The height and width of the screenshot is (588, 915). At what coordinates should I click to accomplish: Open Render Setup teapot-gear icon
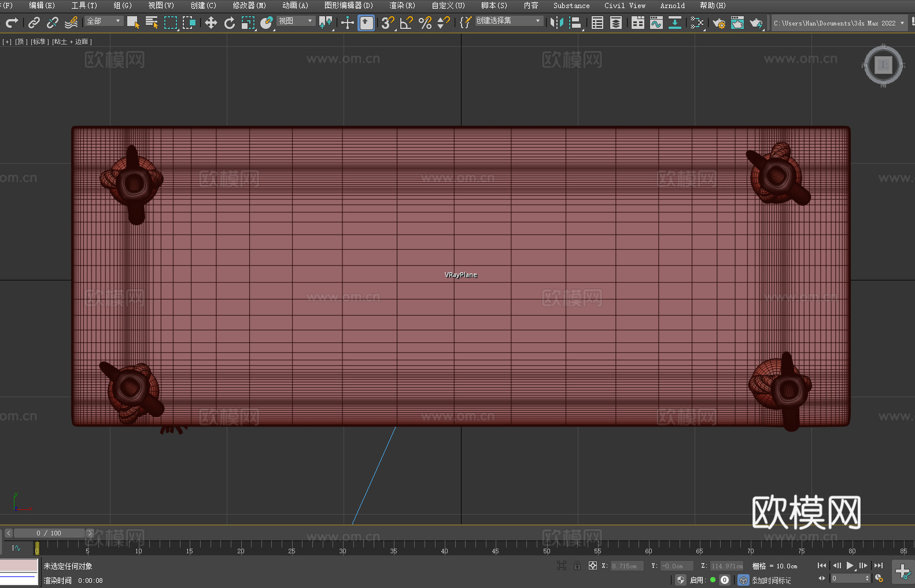(x=719, y=23)
